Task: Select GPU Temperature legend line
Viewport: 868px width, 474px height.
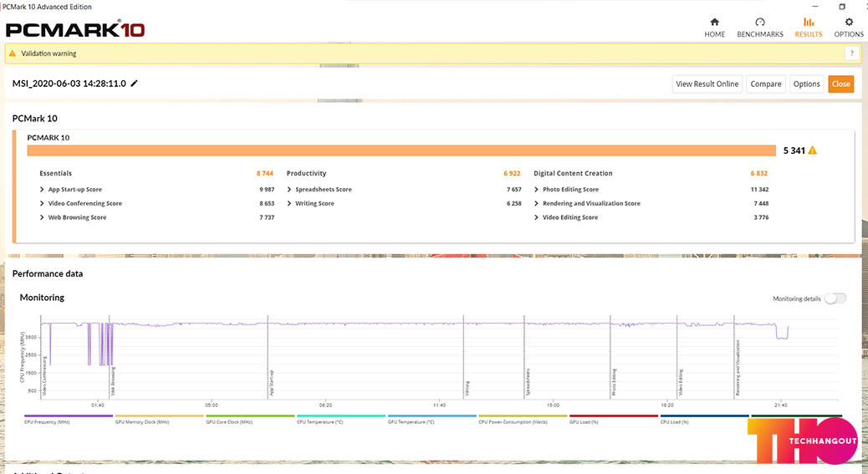Action: point(431,416)
